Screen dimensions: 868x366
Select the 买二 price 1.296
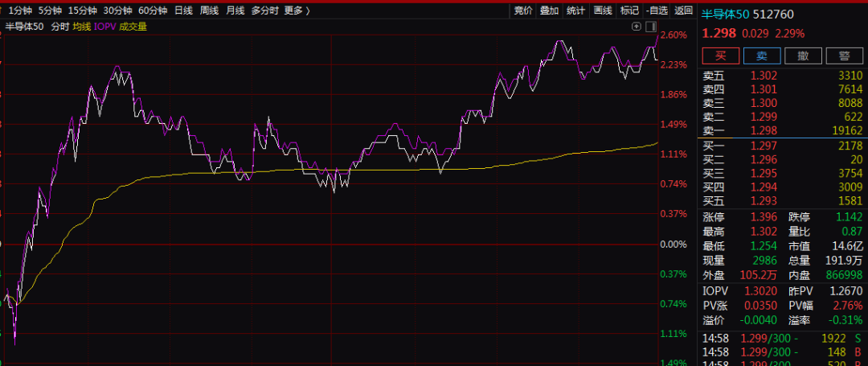(x=764, y=159)
